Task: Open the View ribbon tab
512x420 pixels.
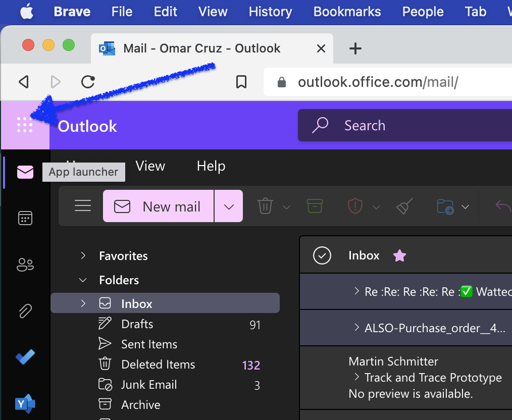Action: point(150,166)
